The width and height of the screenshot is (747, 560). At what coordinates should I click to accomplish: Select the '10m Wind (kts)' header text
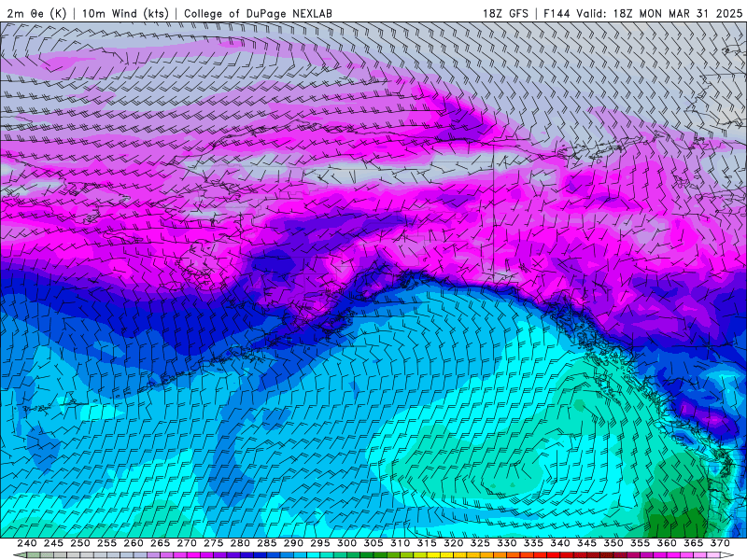[125, 13]
